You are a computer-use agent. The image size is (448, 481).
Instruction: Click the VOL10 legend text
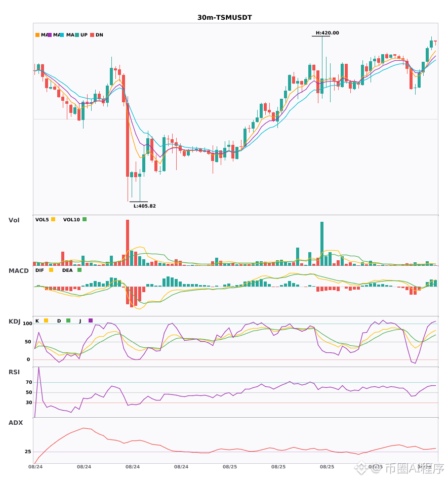coord(71,220)
